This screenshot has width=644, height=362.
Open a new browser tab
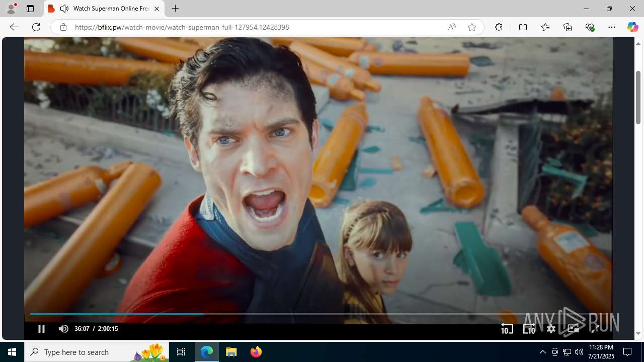click(175, 9)
